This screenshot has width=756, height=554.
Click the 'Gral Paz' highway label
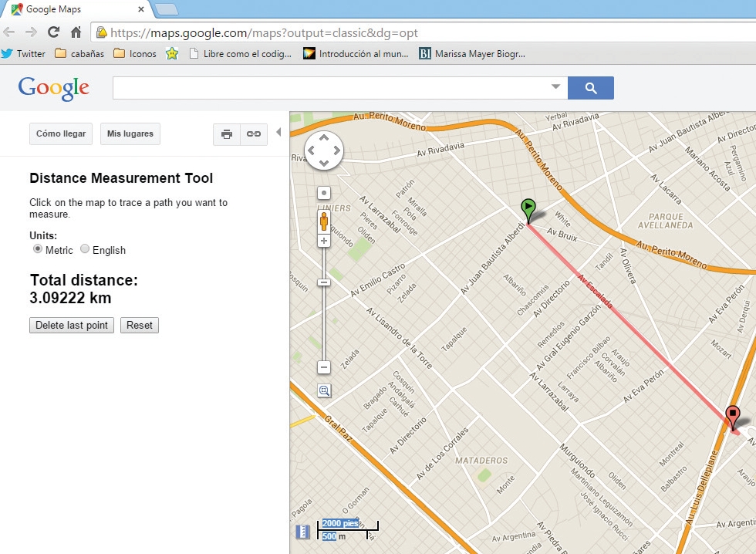(x=338, y=428)
